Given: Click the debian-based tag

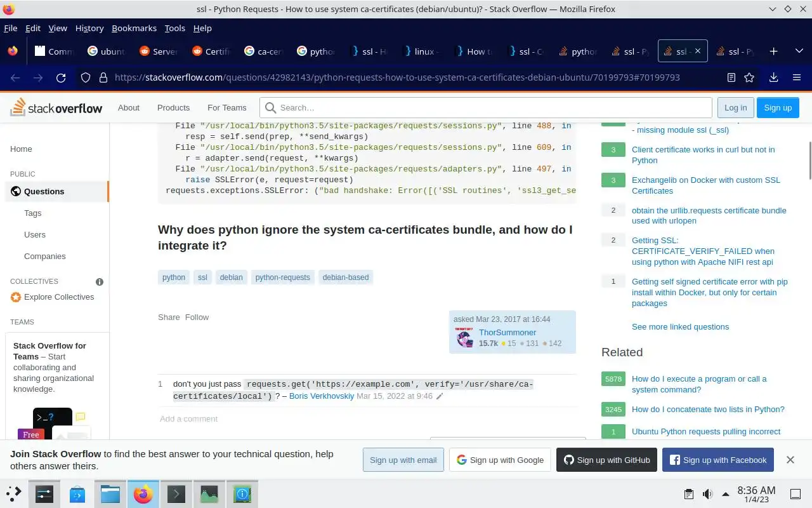Looking at the screenshot, I should (346, 277).
